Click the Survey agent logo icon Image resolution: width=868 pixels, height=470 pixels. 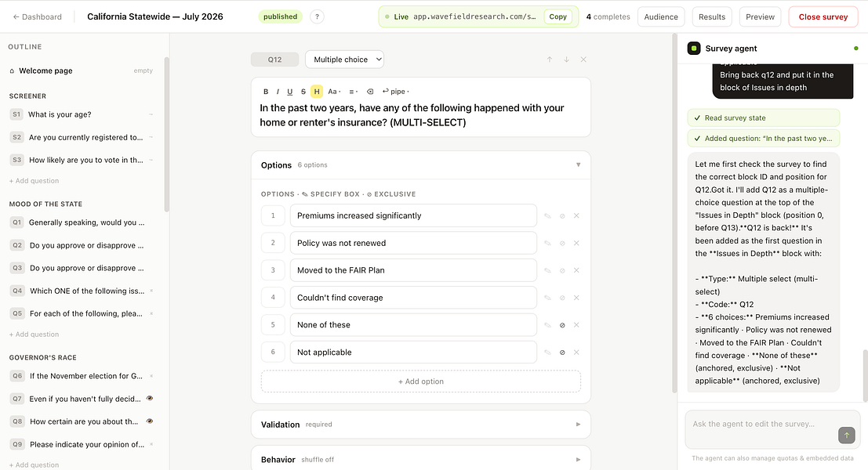[694, 48]
